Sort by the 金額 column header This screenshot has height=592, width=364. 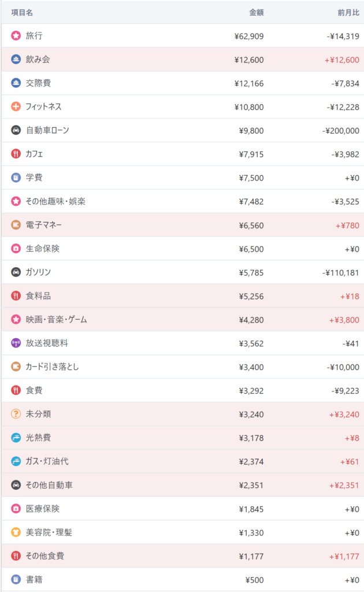tap(256, 12)
